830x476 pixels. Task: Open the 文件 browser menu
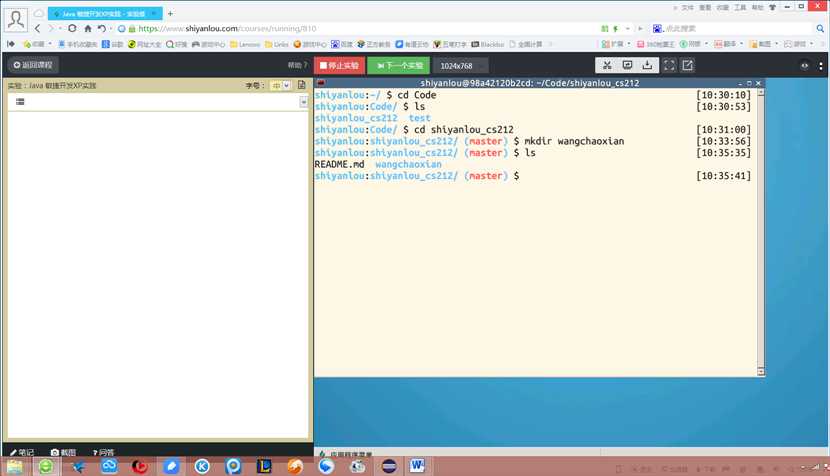point(687,7)
